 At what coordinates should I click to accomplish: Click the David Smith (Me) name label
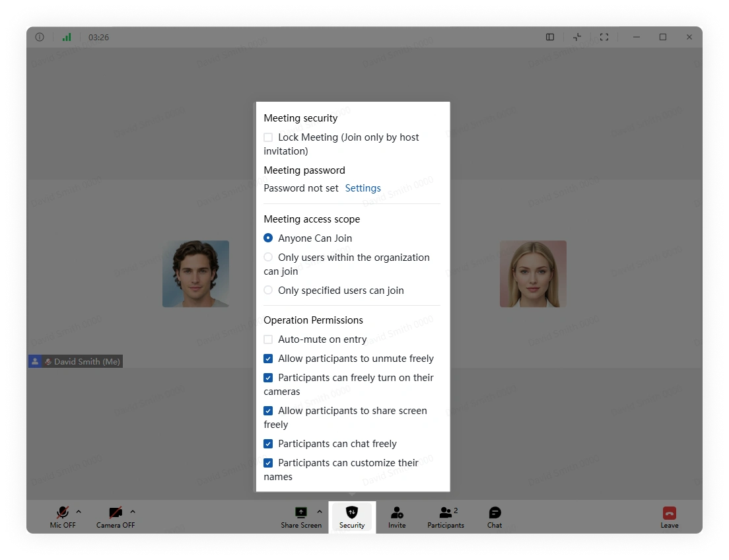[x=87, y=361]
